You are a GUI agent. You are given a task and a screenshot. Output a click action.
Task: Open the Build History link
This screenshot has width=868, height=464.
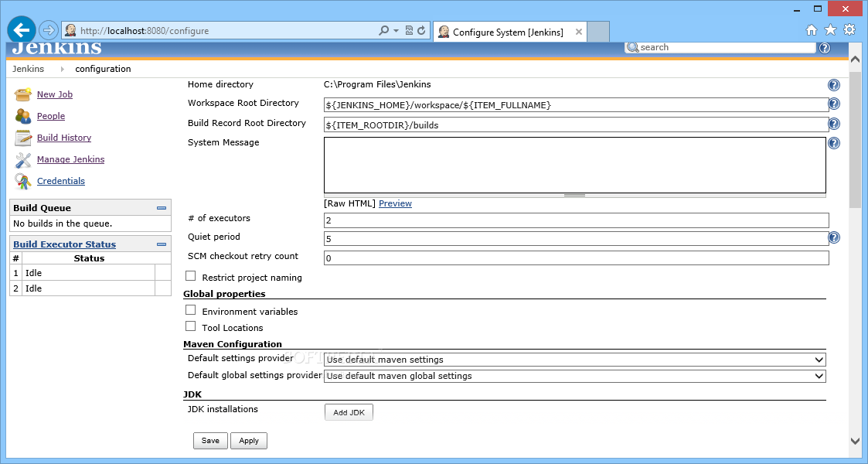pos(64,138)
